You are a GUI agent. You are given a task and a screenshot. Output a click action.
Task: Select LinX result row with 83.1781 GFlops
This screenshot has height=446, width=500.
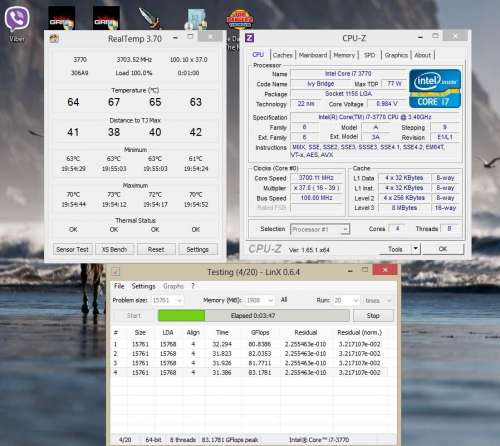coord(250,372)
